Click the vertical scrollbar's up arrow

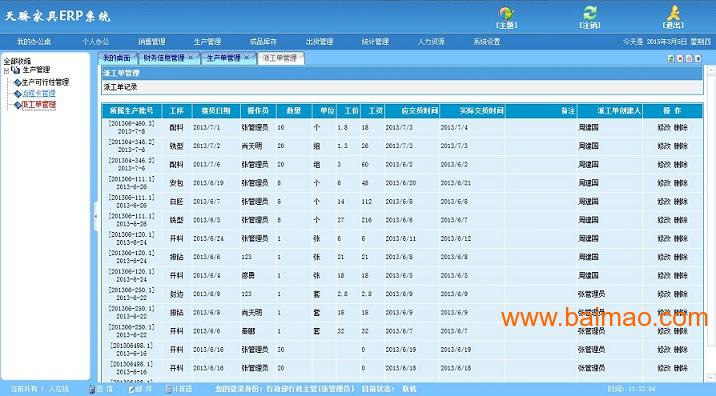(711, 69)
